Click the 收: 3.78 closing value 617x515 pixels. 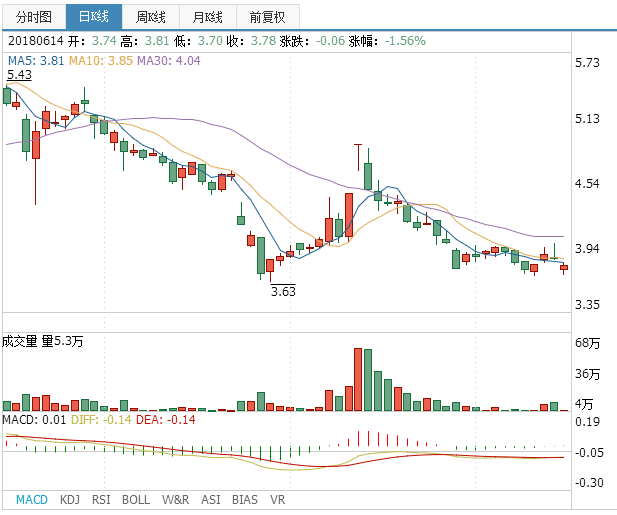click(x=251, y=41)
